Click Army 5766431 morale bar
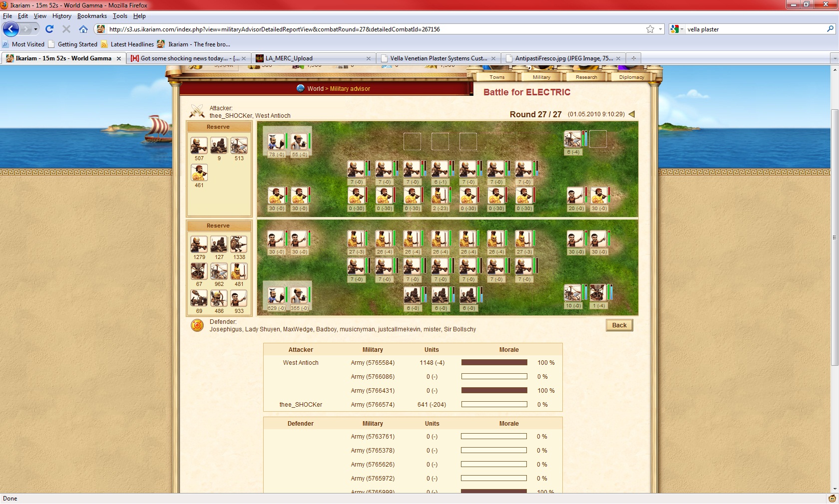Image resolution: width=839 pixels, height=504 pixels. pyautogui.click(x=494, y=391)
